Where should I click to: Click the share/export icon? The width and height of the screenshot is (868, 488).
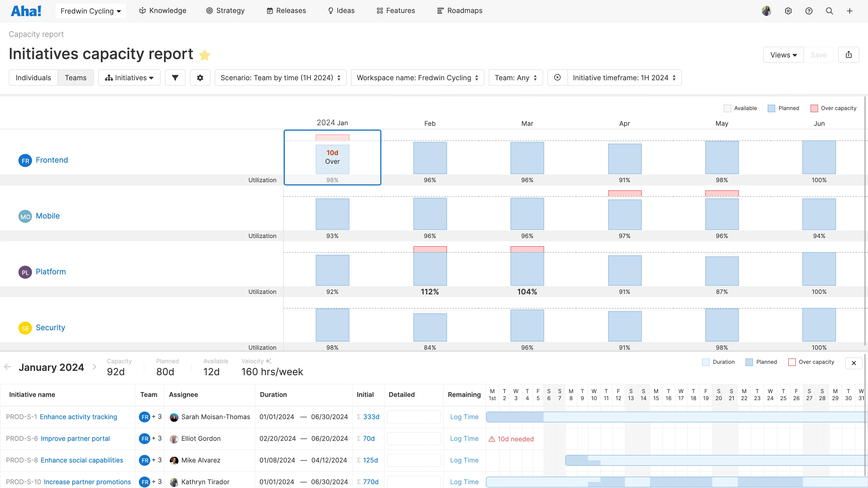848,54
